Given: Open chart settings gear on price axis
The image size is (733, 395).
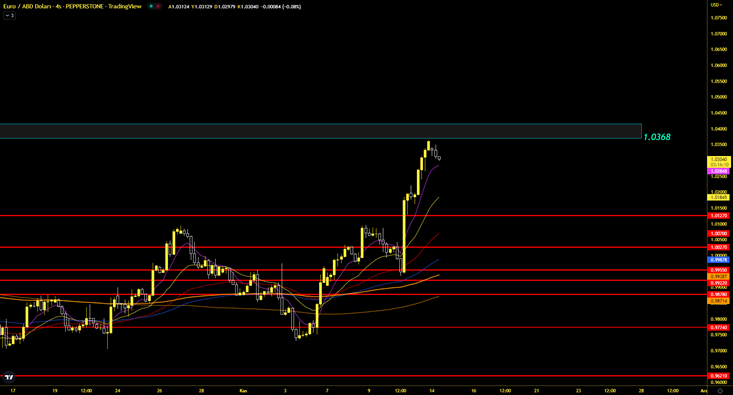Looking at the screenshot, I should [720, 390].
